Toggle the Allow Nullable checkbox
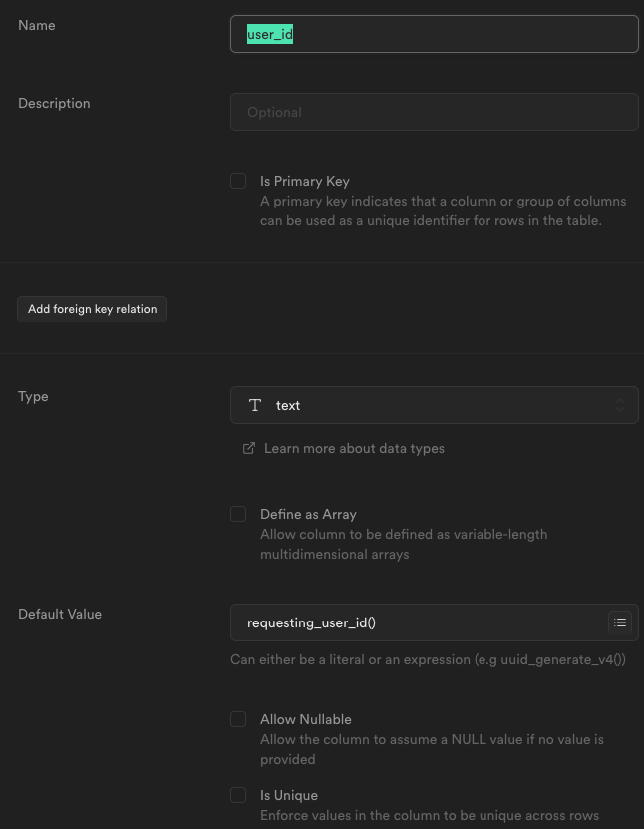This screenshot has height=829, width=644. pos(238,719)
